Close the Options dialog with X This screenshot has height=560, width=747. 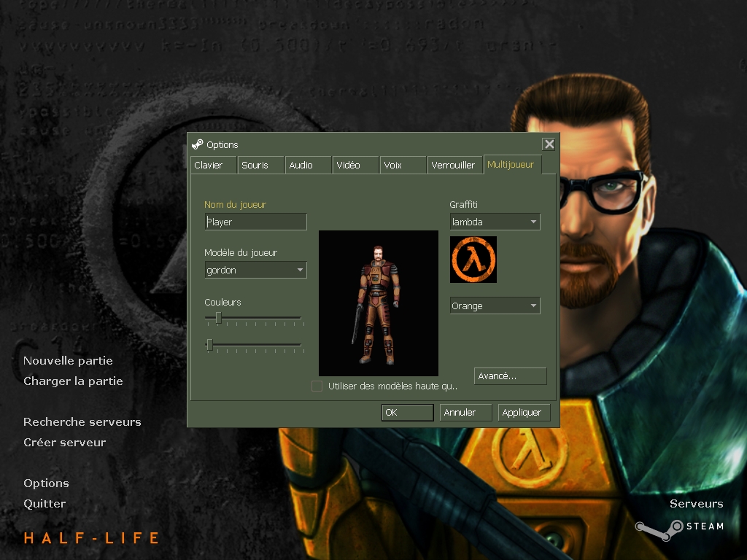pos(549,144)
